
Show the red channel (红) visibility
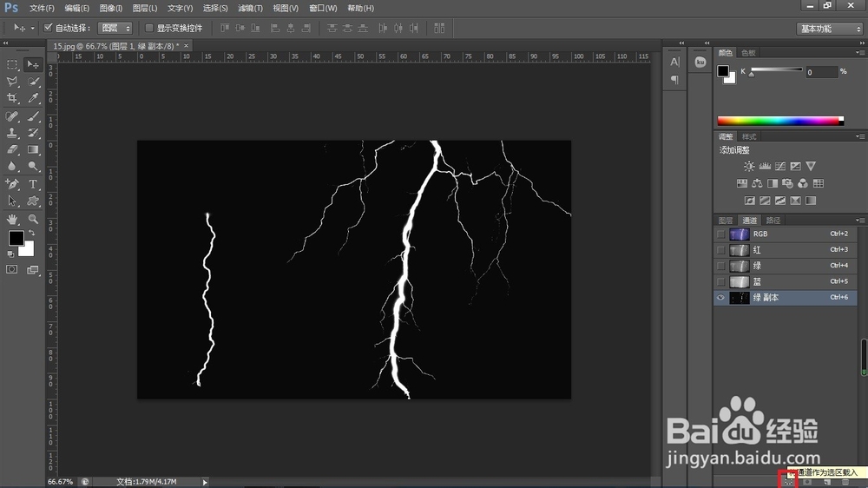coord(720,250)
